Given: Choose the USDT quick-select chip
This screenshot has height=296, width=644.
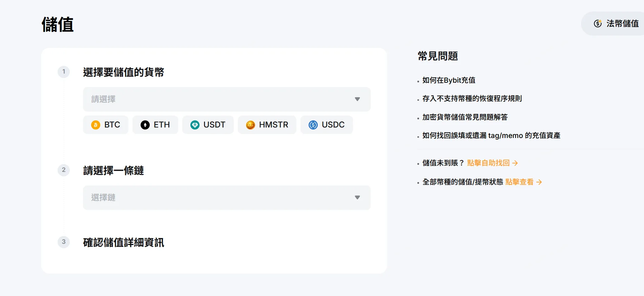Looking at the screenshot, I should click(208, 125).
